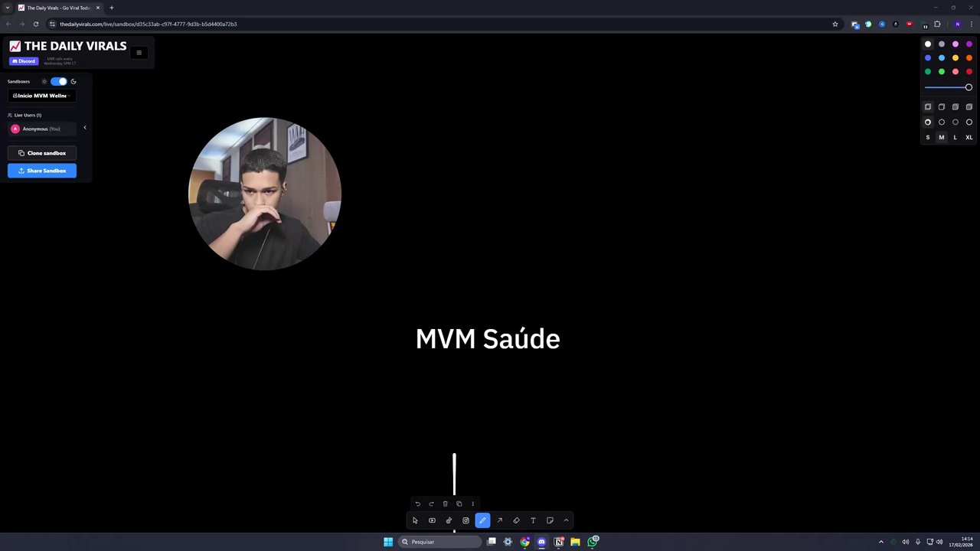Pick the red color swatch
The height and width of the screenshot is (551, 980).
[969, 72]
